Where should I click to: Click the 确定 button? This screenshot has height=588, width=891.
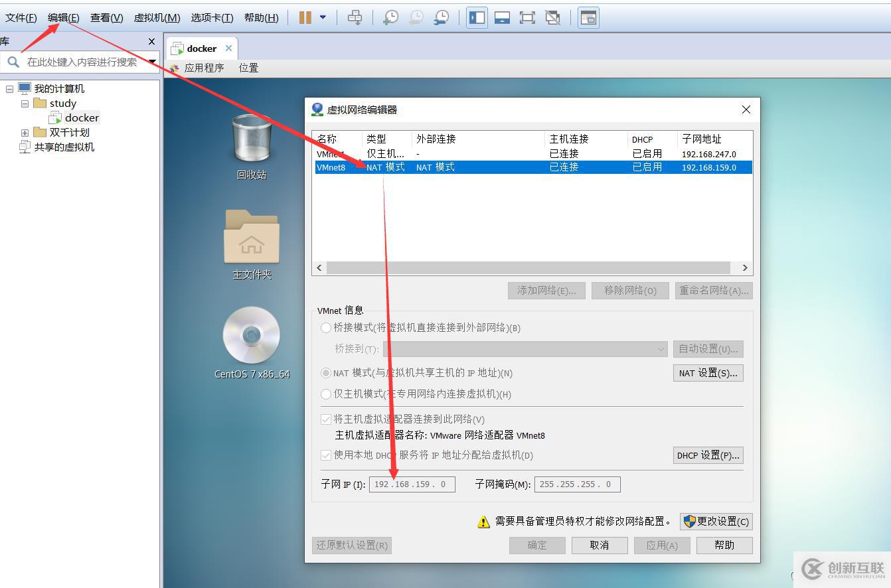537,546
